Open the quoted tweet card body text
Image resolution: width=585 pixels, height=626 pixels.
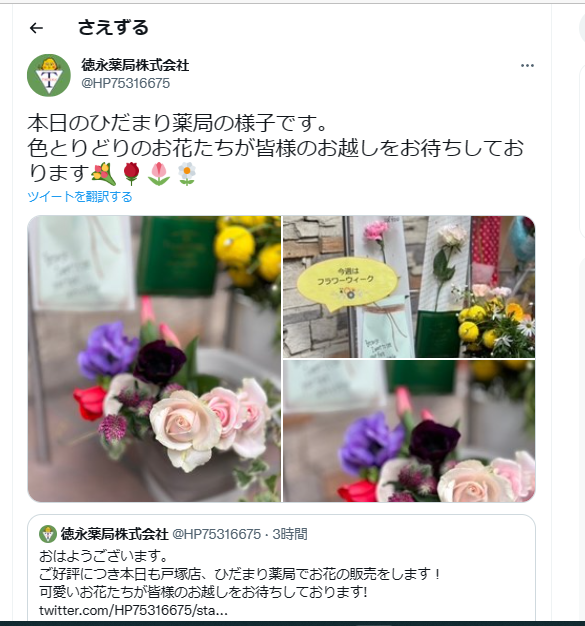click(x=240, y=574)
